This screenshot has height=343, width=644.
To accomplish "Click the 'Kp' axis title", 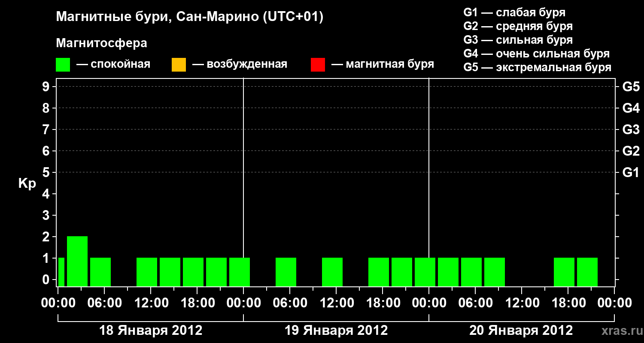I will point(27,184).
